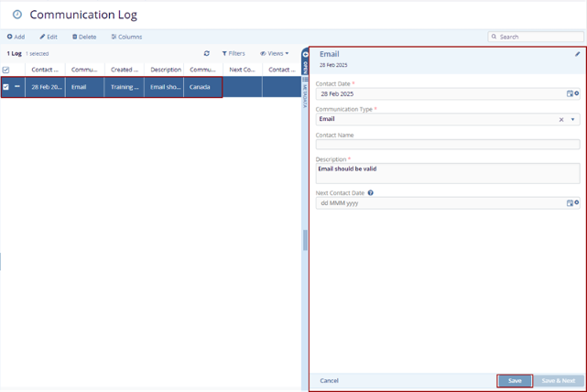This screenshot has width=587, height=392.
Task: Click the Edit toolbar item
Action: point(49,37)
